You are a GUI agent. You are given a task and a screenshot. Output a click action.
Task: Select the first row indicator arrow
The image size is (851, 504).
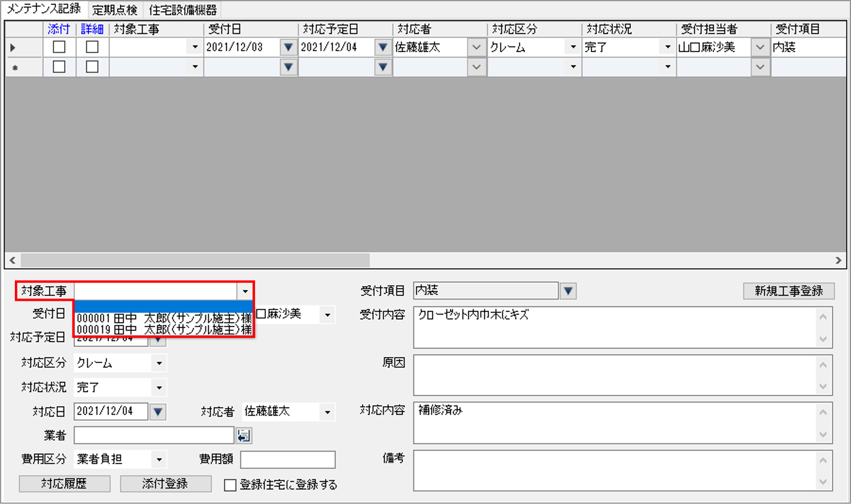coord(13,47)
